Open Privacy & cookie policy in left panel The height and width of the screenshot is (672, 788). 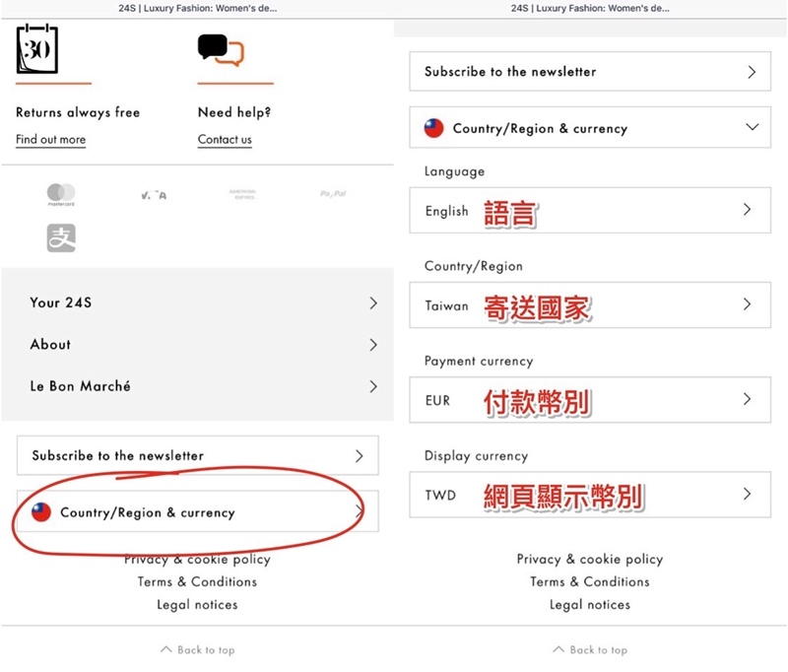(x=198, y=560)
